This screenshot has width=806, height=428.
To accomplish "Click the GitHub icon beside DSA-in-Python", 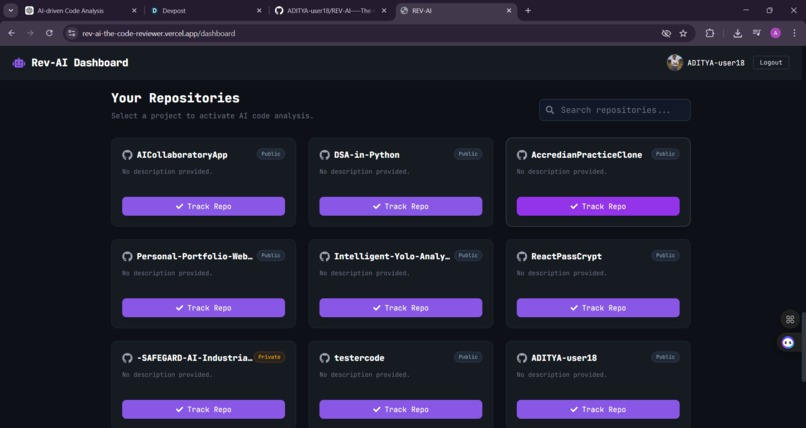I will pyautogui.click(x=324, y=155).
